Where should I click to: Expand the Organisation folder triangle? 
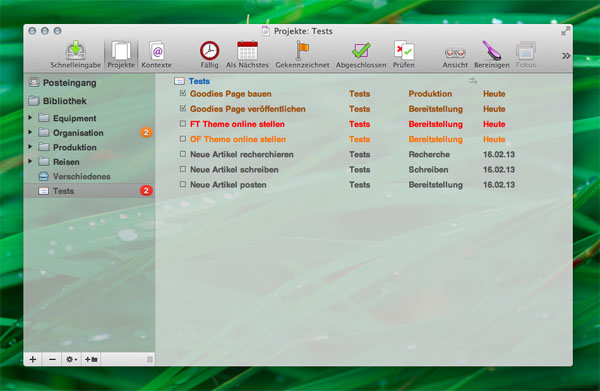tap(30, 132)
